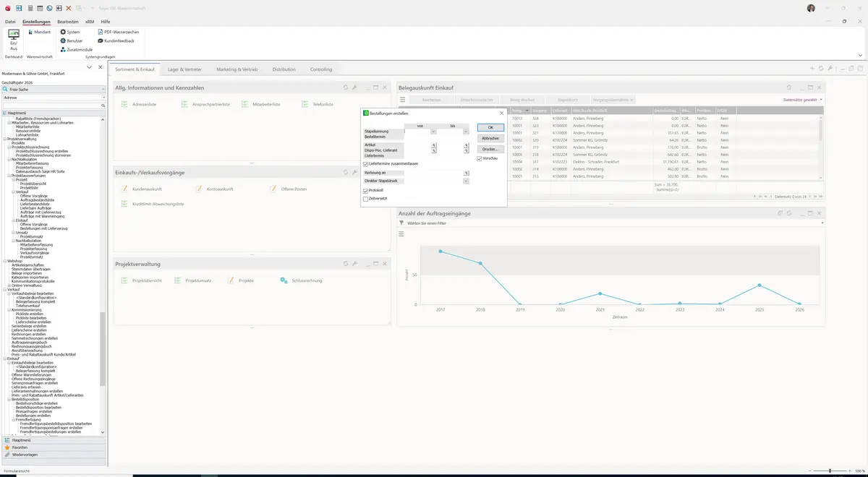Open the Stapelkennung 'bis' dropdown

coord(466,132)
